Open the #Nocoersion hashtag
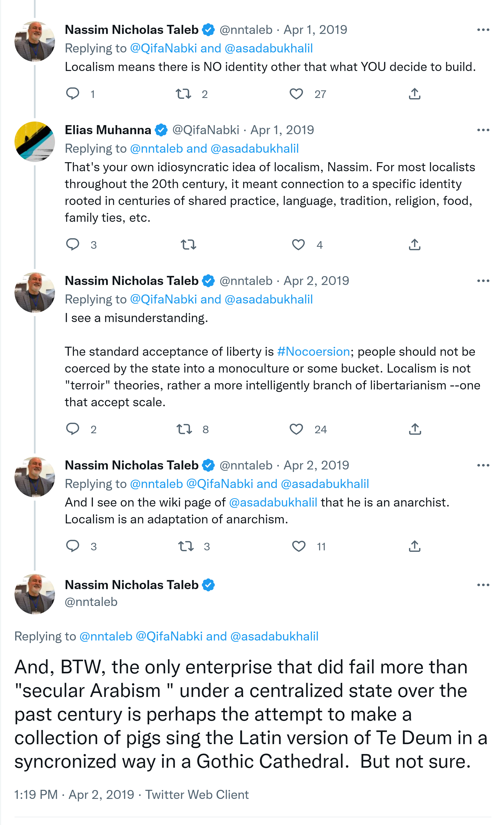This screenshot has width=504, height=825. click(313, 352)
